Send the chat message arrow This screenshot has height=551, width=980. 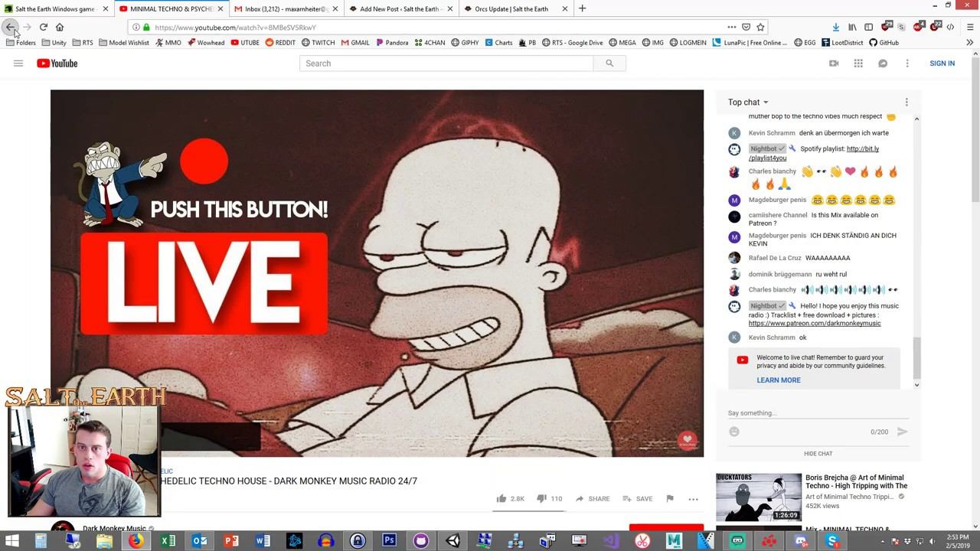902,432
